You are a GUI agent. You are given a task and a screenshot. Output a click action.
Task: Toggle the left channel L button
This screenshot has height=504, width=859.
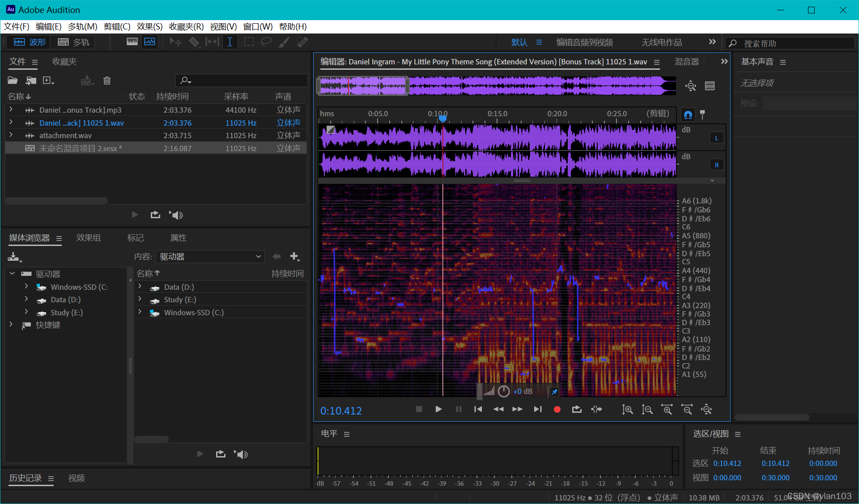716,138
